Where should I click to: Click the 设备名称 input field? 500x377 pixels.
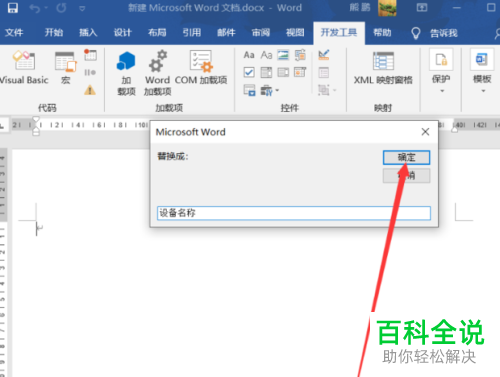click(294, 213)
